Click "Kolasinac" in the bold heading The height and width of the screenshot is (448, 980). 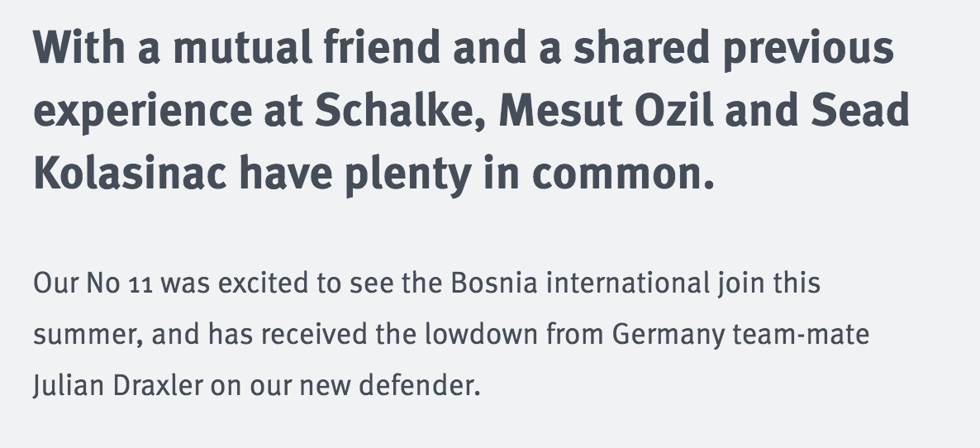130,173
